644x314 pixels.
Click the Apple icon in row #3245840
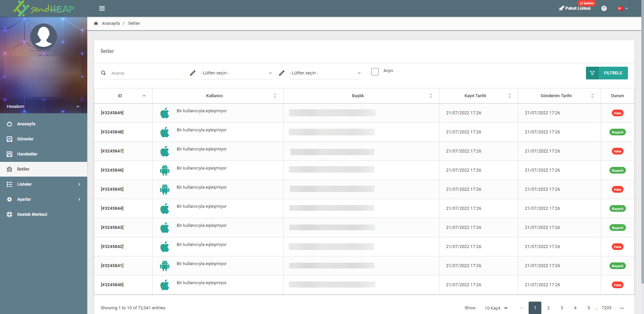point(165,285)
